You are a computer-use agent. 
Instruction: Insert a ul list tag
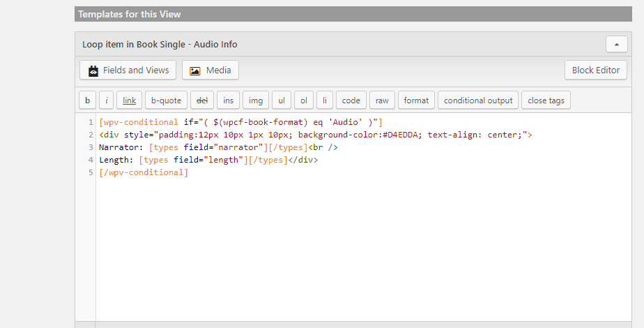click(x=282, y=100)
